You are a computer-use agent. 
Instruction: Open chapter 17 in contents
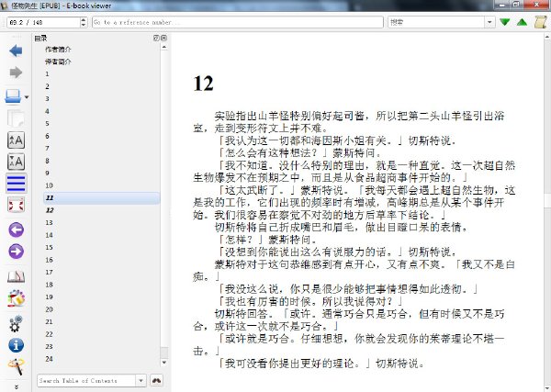[50, 273]
